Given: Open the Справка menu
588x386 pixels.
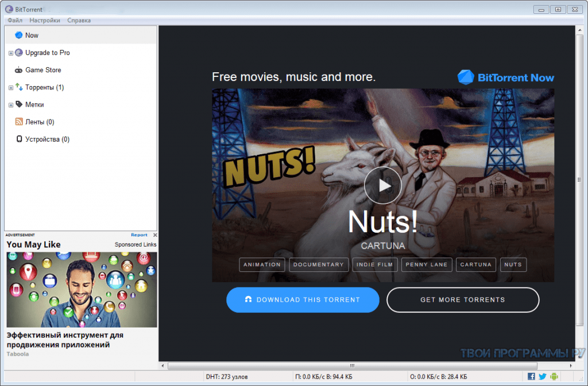Looking at the screenshot, I should click(79, 20).
